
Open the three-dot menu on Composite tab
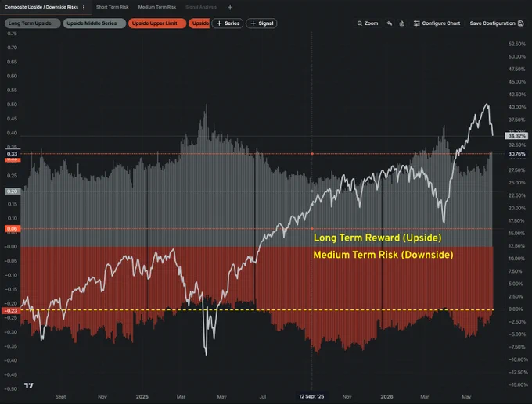(x=84, y=7)
